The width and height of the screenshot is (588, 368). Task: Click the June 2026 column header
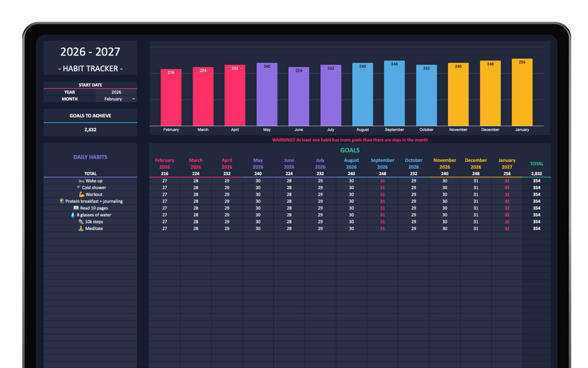pyautogui.click(x=289, y=163)
